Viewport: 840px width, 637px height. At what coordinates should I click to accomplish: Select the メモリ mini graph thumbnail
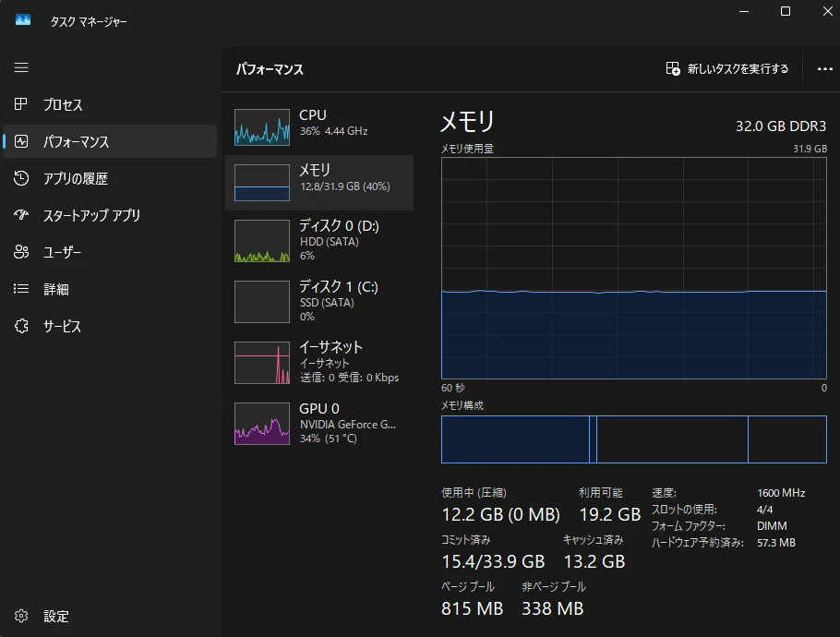click(x=262, y=183)
